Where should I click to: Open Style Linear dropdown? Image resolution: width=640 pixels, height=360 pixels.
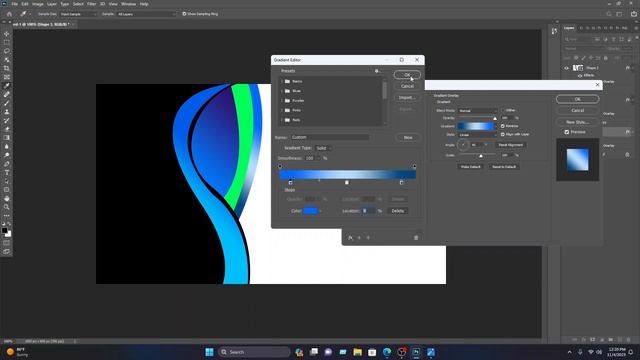tap(477, 135)
